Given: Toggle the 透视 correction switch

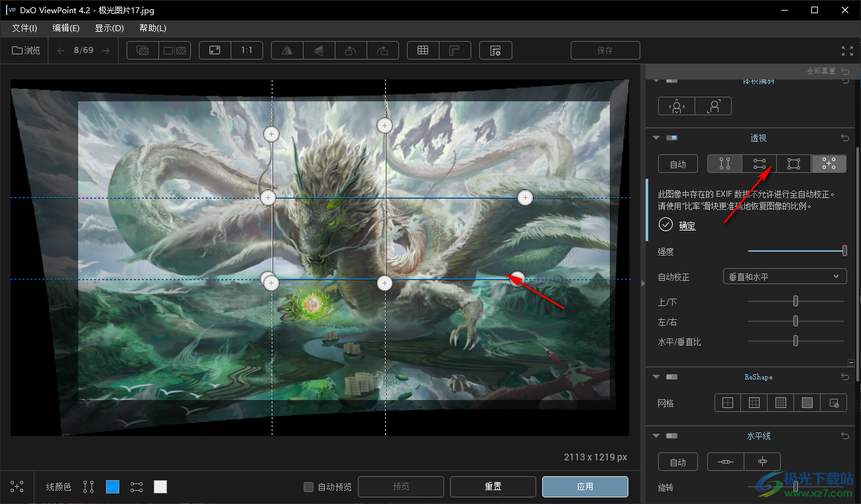Looking at the screenshot, I should [x=672, y=138].
